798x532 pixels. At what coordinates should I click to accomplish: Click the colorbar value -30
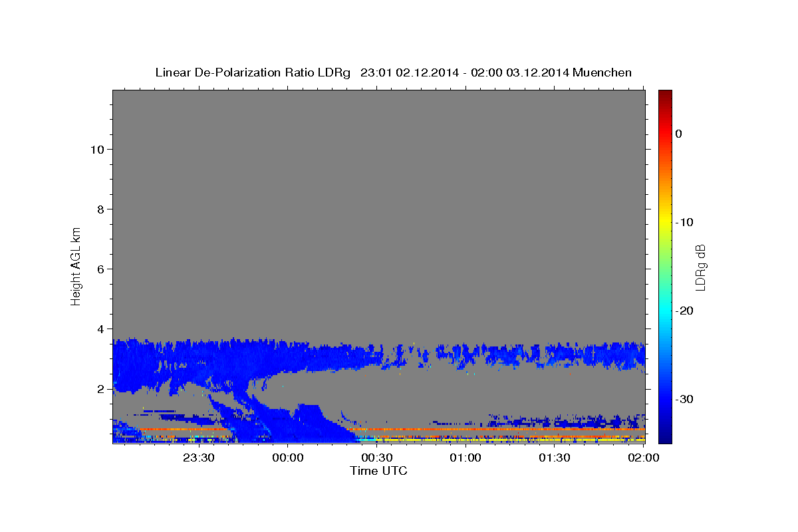click(684, 399)
